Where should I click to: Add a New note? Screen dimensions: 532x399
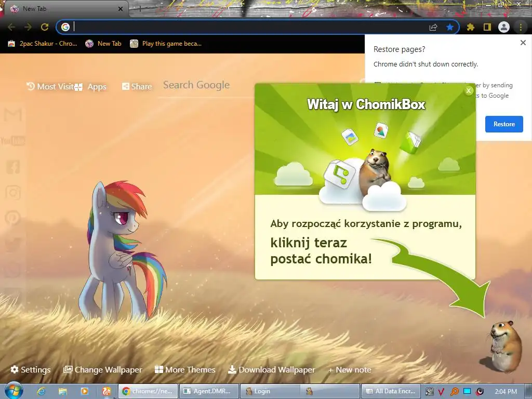350,370
